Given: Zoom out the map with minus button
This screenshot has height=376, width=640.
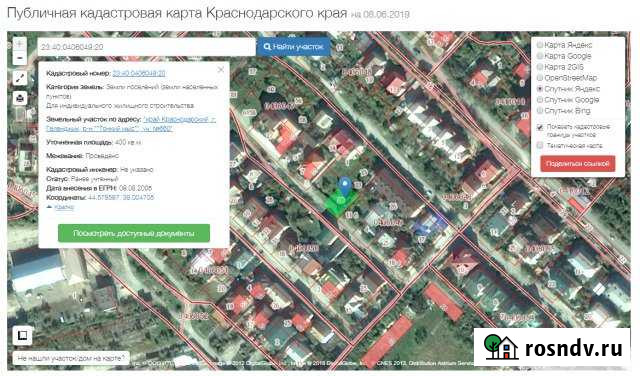Looking at the screenshot, I should (x=20, y=58).
